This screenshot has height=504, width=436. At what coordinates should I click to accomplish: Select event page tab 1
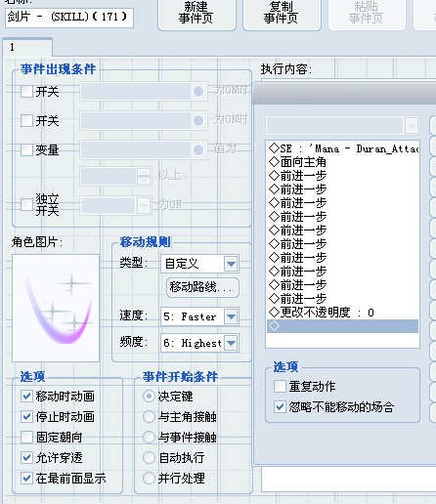(27, 48)
